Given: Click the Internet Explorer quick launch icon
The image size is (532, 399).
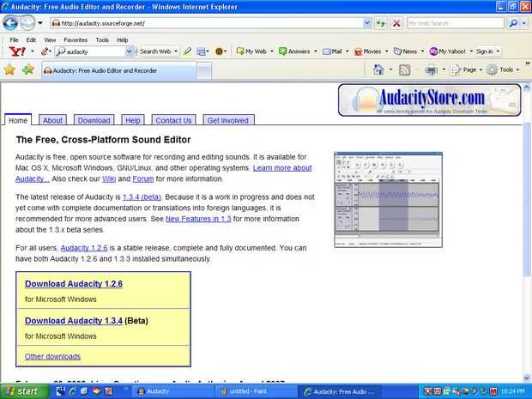Looking at the screenshot, I should 73,391.
